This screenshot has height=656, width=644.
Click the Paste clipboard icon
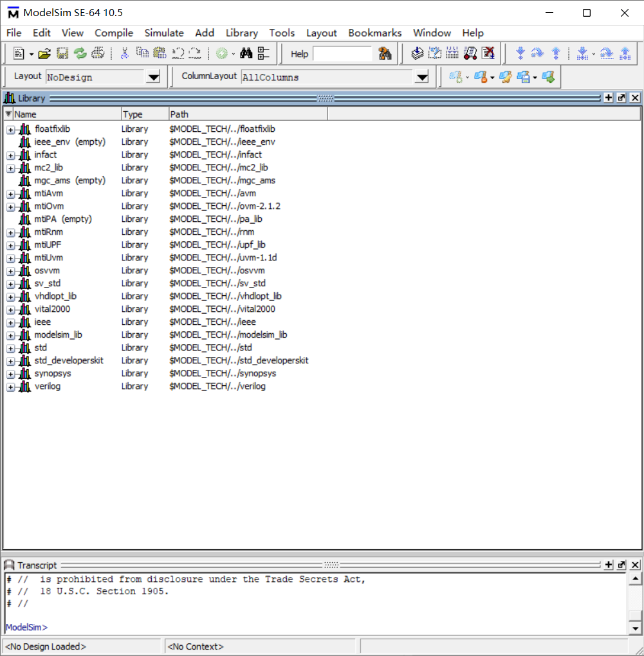[x=160, y=53]
